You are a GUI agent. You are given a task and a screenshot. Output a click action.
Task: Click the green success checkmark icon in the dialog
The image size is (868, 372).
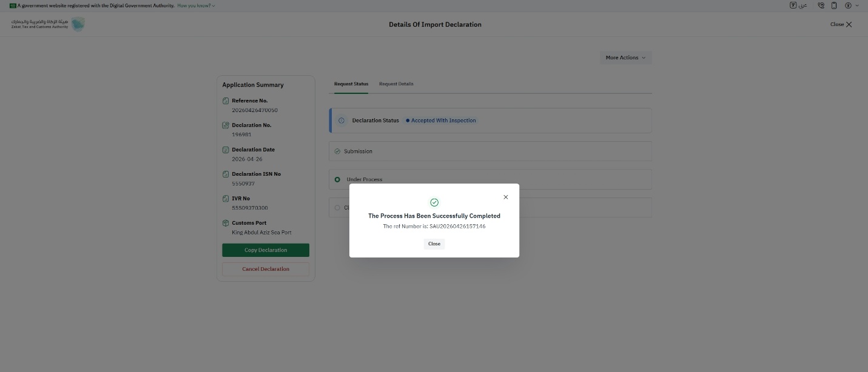point(434,202)
